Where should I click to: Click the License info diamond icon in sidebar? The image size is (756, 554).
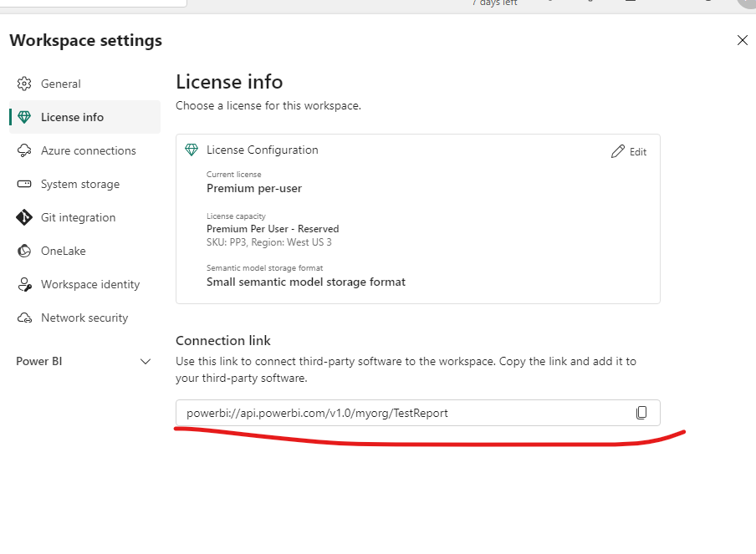click(x=24, y=117)
